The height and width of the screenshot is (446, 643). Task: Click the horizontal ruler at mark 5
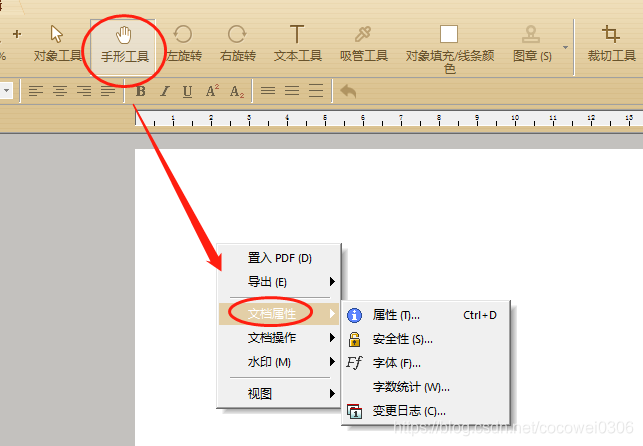click(x=325, y=119)
